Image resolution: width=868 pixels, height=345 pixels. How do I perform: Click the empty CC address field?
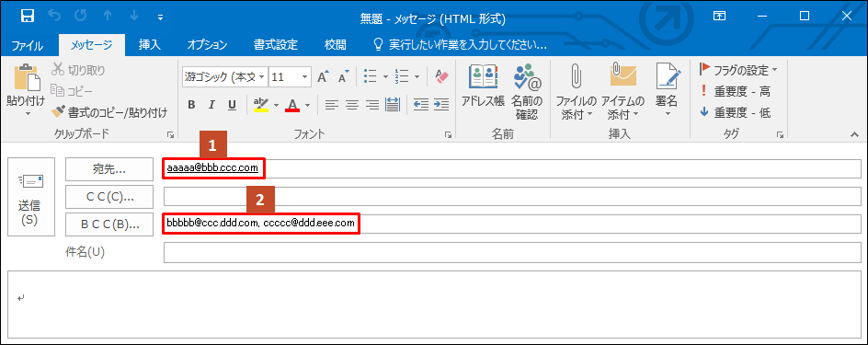pos(512,196)
